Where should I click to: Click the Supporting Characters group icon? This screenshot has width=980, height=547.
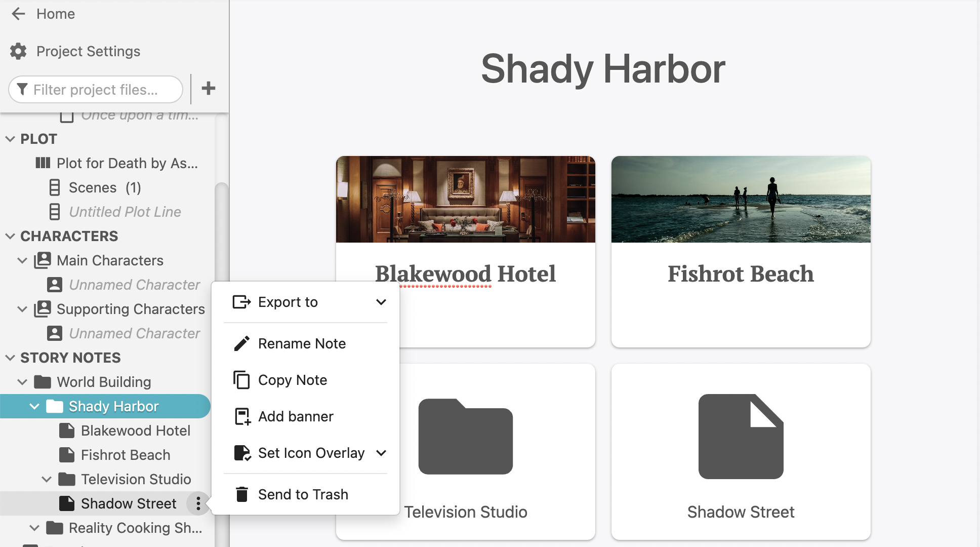43,309
